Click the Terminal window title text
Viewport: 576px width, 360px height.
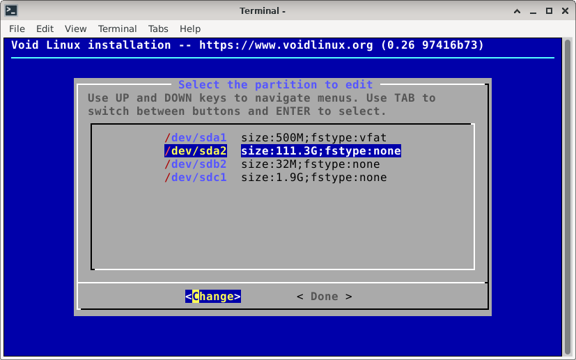[262, 11]
